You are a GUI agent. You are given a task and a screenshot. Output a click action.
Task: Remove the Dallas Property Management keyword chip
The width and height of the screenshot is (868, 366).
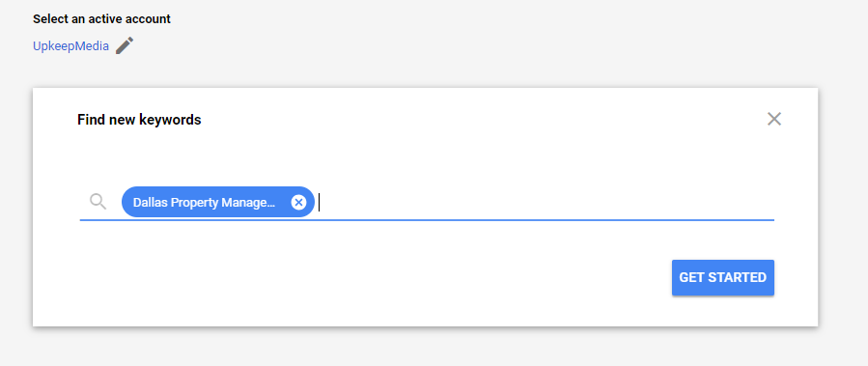299,202
